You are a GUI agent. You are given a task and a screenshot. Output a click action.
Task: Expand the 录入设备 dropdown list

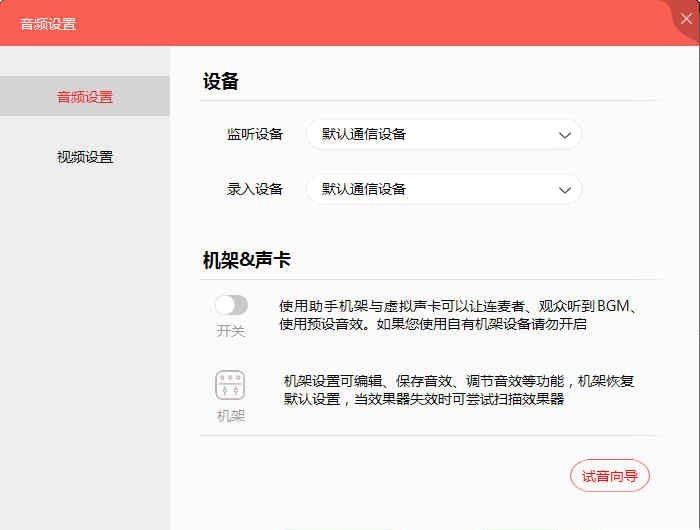(444, 189)
